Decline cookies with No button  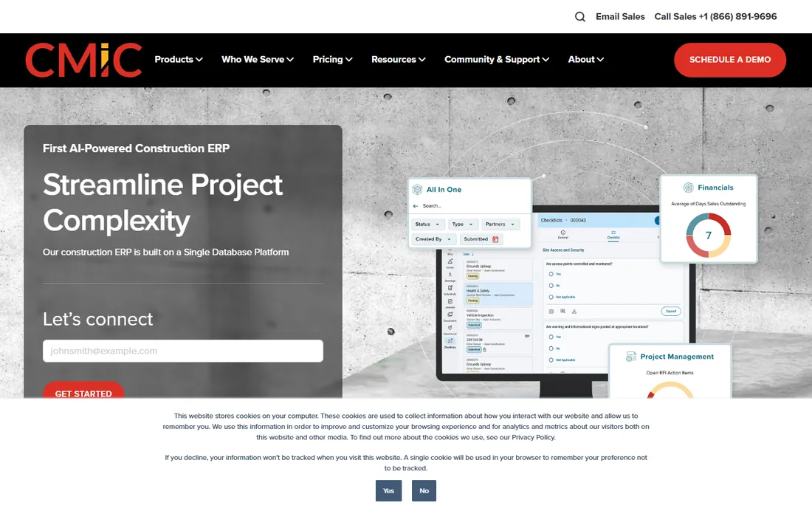(424, 490)
